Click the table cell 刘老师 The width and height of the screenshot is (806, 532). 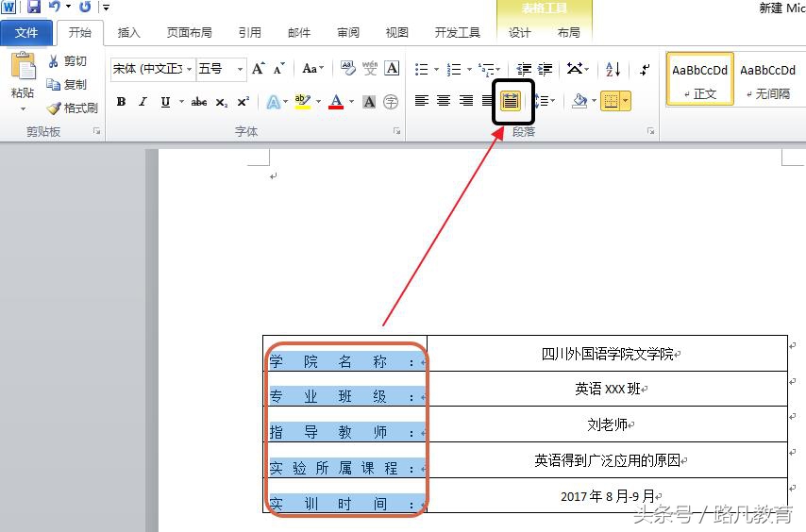coord(607,424)
